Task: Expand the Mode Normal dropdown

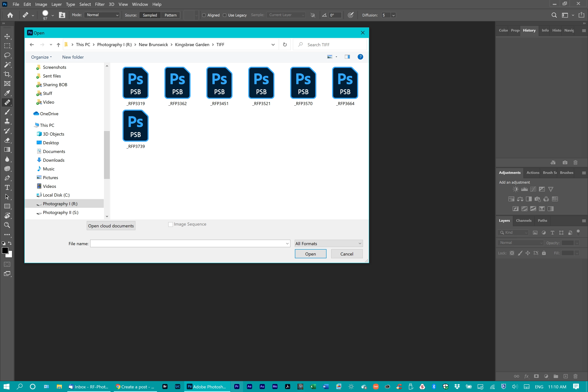Action: tap(102, 15)
